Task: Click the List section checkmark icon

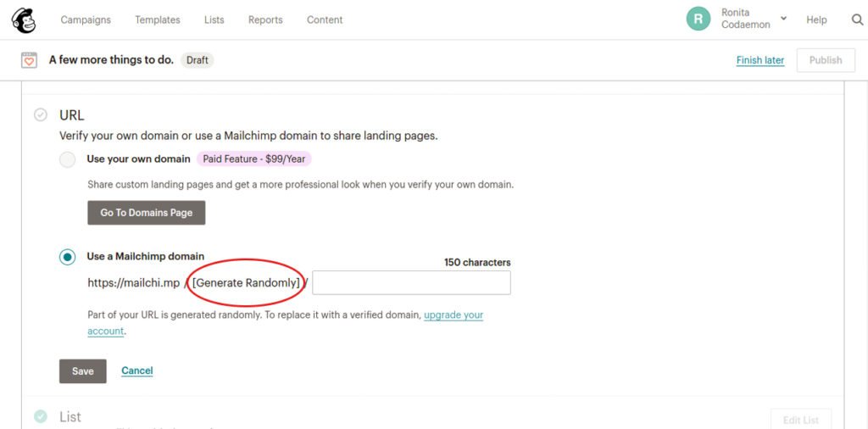Action: click(41, 416)
